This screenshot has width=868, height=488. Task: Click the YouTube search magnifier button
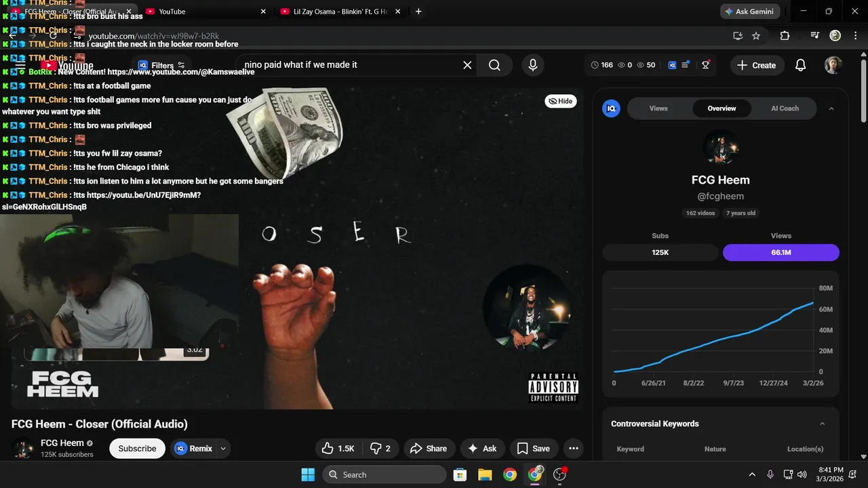(494, 65)
